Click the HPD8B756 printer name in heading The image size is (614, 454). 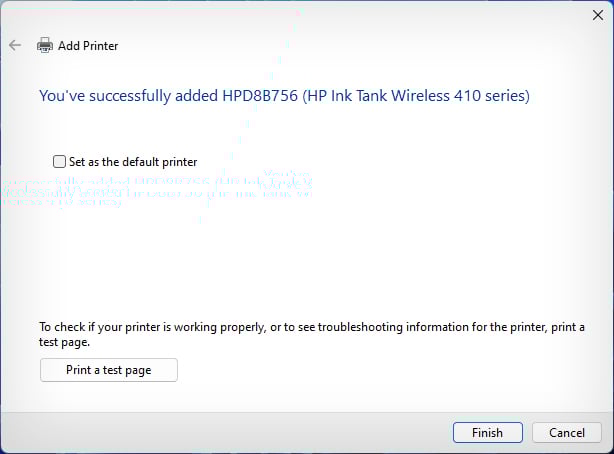point(260,96)
